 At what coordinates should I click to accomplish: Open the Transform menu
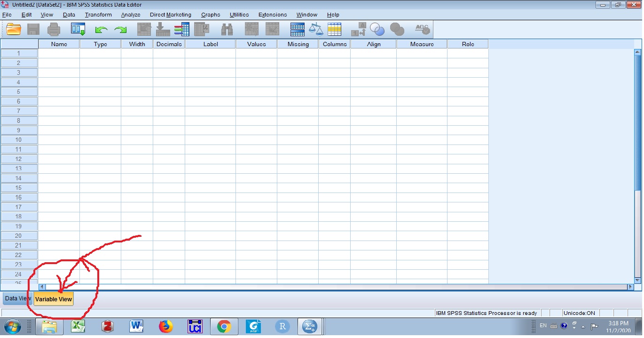point(98,15)
